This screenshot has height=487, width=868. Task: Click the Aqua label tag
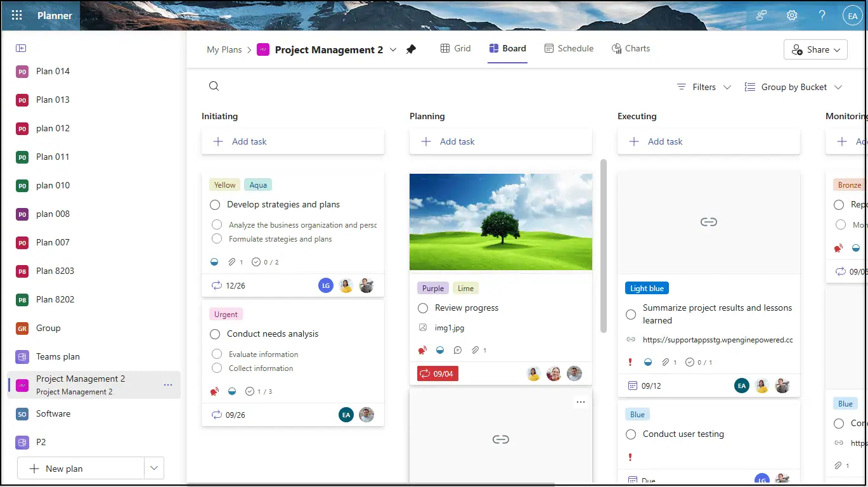point(258,185)
